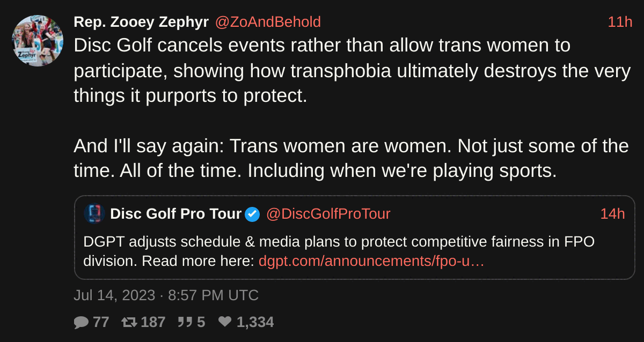Click the 77 replies count
Image resolution: width=644 pixels, height=342 pixels.
(101, 322)
